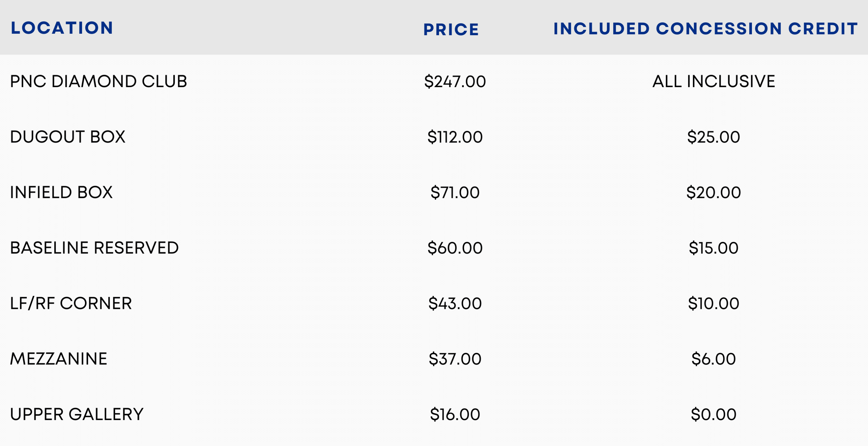Select the UPPER GALLERY location

pos(77,414)
